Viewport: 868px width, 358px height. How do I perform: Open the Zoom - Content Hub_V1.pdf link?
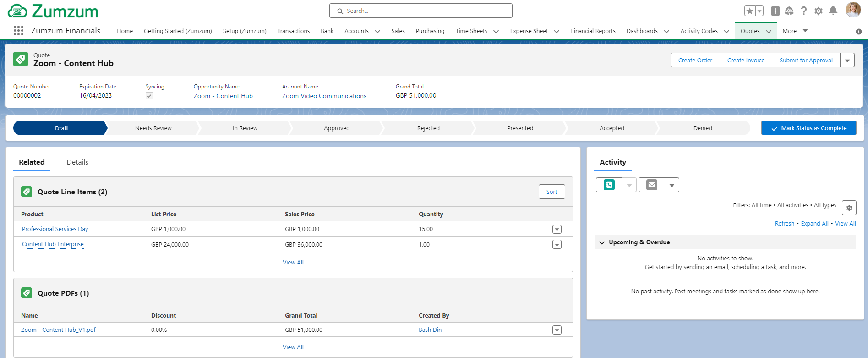click(x=58, y=330)
